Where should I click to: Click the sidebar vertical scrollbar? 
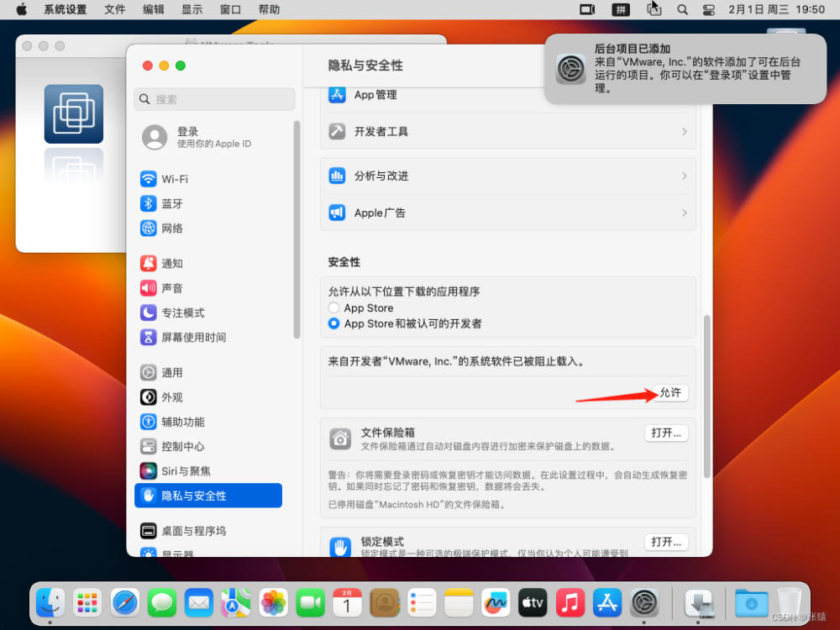[297, 230]
